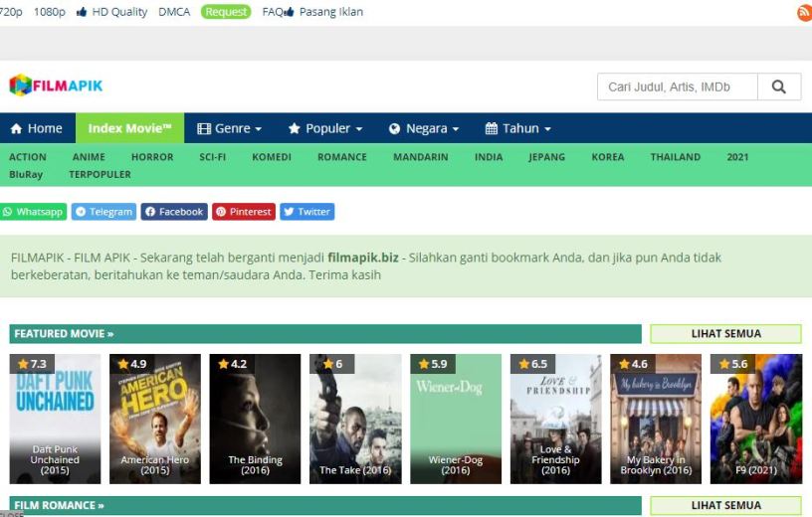Open the KOREA category
This screenshot has width=812, height=517.
[x=607, y=157]
